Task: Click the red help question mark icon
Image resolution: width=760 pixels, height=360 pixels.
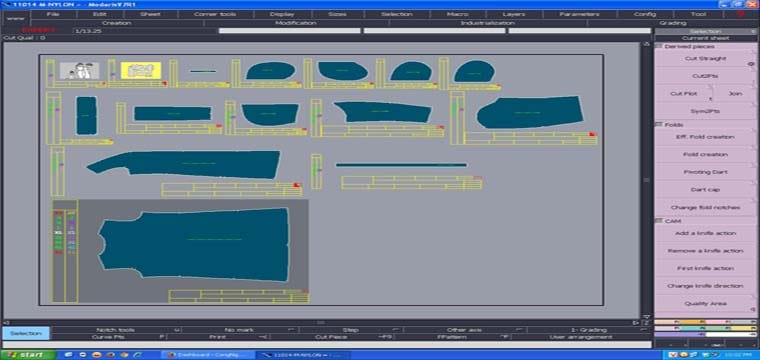Action: click(x=740, y=15)
